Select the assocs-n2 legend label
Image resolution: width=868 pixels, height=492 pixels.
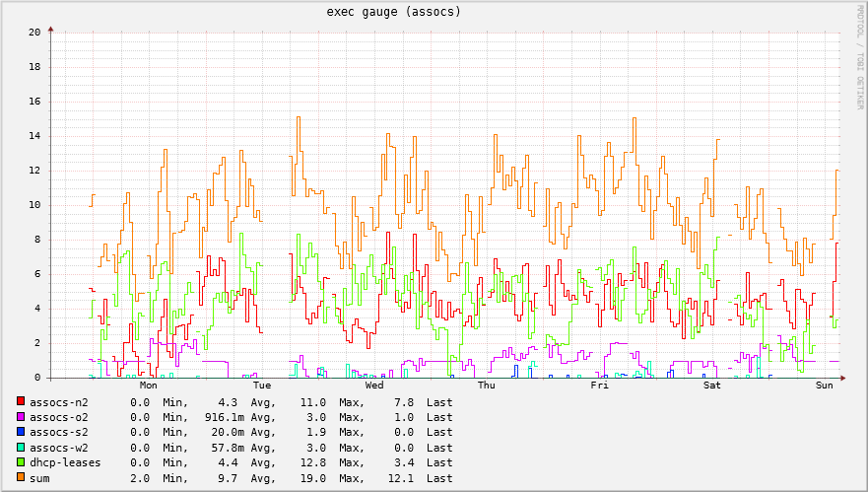coord(58,402)
